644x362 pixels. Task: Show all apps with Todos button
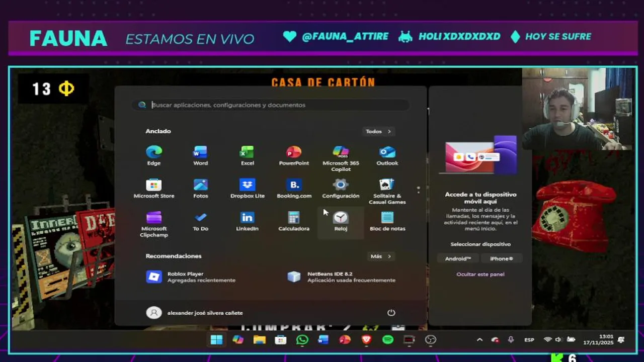[378, 131]
